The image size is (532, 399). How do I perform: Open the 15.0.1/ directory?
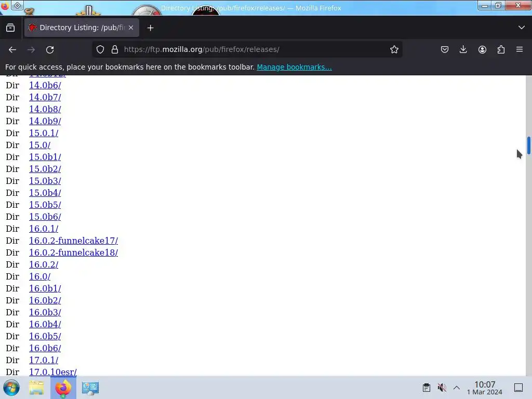(44, 133)
